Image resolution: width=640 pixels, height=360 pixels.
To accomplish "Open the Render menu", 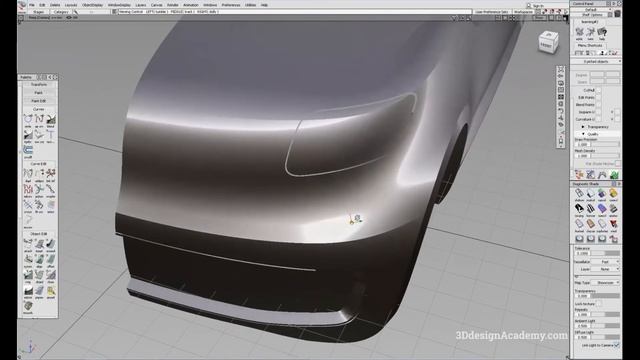I will point(173,5).
